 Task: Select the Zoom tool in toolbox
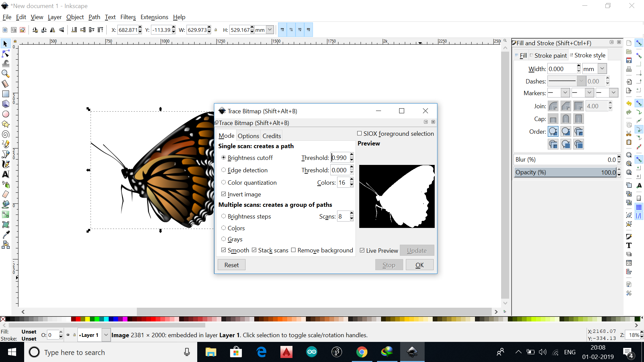(5, 73)
